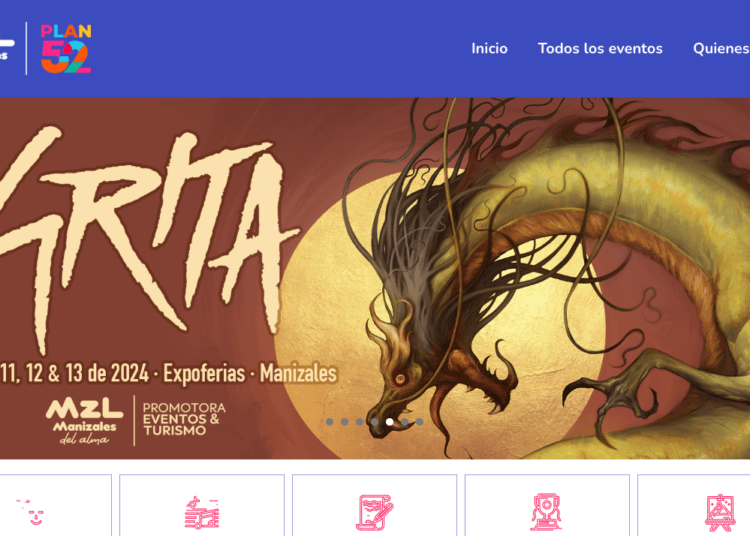The height and width of the screenshot is (536, 750).
Task: Open the painting easel category card
Action: click(x=694, y=505)
